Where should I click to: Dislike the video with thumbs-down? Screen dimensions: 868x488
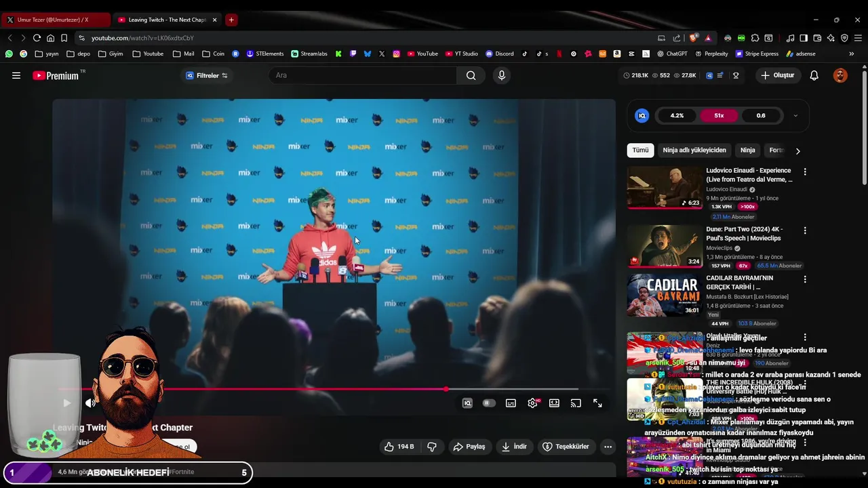tap(431, 447)
